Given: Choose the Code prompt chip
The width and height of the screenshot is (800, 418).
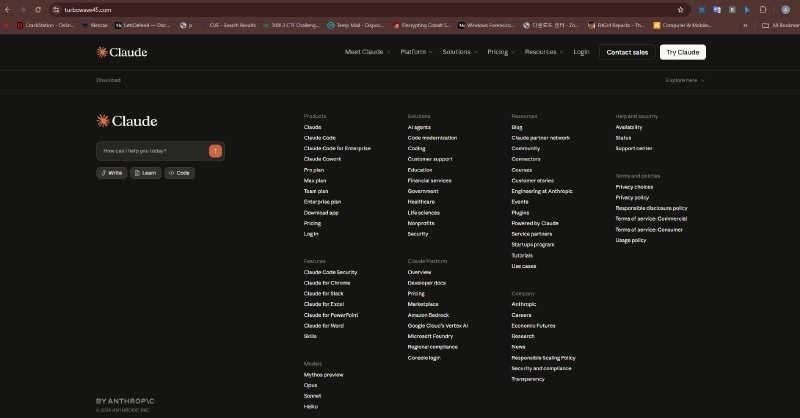Looking at the screenshot, I should [179, 173].
